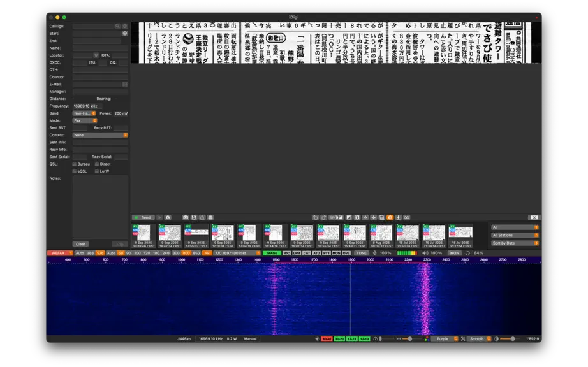Open the JJC 16971.00 kHz station dropdown
This screenshot has height=367, width=588.
point(237,253)
